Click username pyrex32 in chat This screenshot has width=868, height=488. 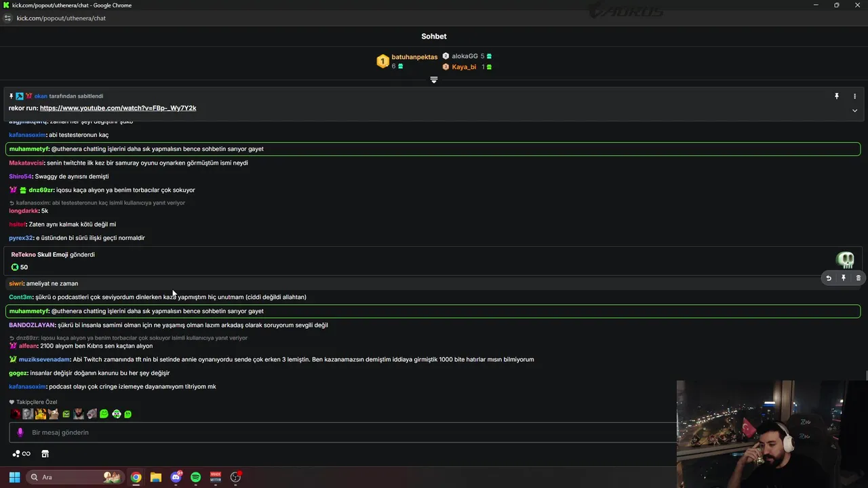tap(21, 238)
